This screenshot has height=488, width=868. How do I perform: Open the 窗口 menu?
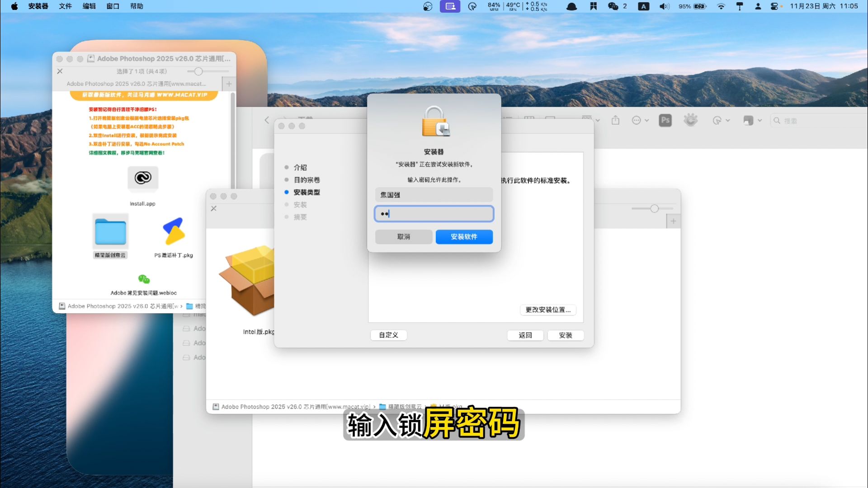[x=113, y=6]
